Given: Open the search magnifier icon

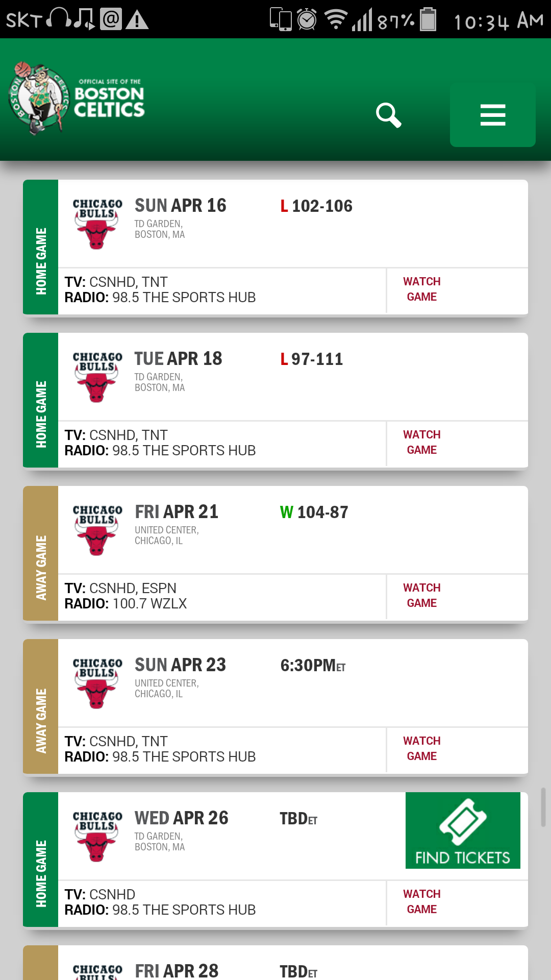Looking at the screenshot, I should pos(388,115).
